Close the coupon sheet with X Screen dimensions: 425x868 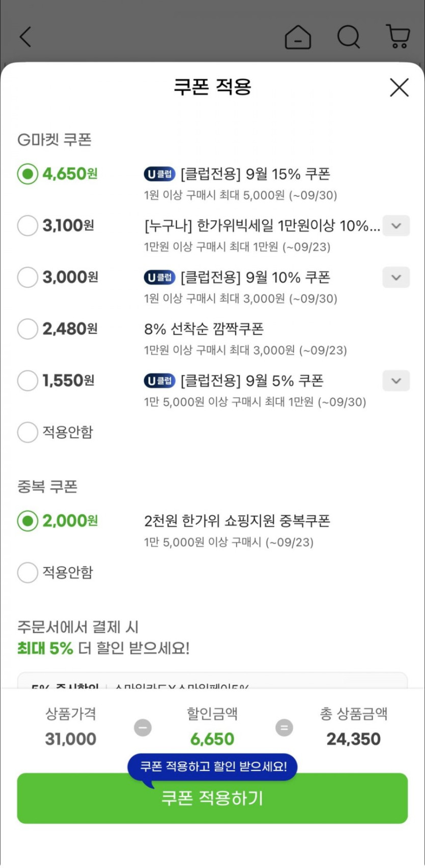(x=399, y=87)
